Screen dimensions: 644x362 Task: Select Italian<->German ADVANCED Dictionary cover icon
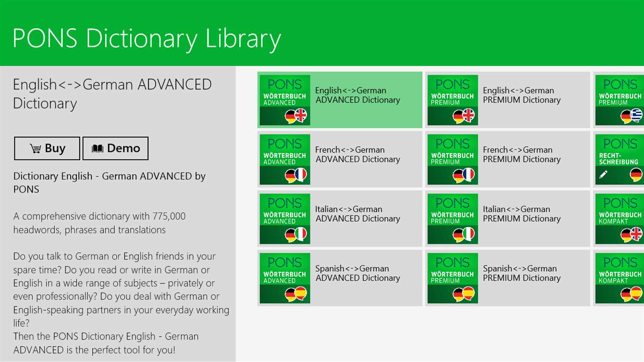pos(285,219)
